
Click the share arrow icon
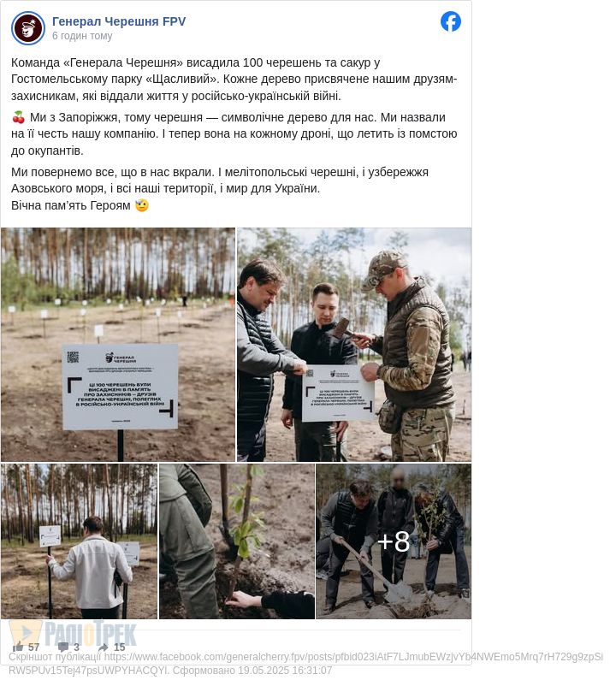click(104, 647)
